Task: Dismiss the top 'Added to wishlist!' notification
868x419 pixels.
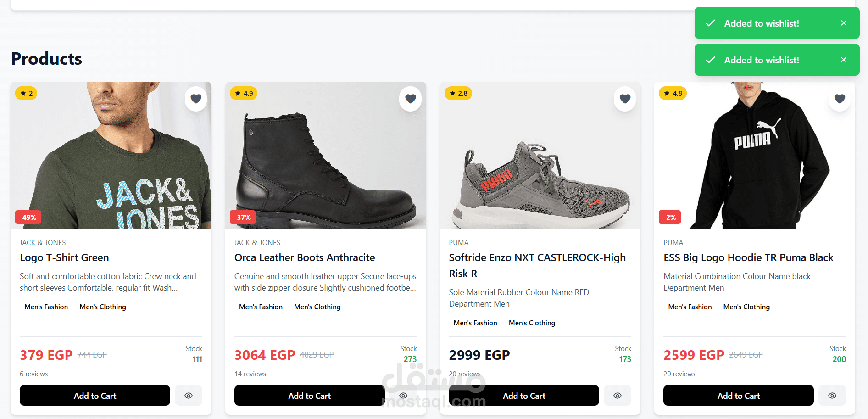Action: click(x=844, y=23)
